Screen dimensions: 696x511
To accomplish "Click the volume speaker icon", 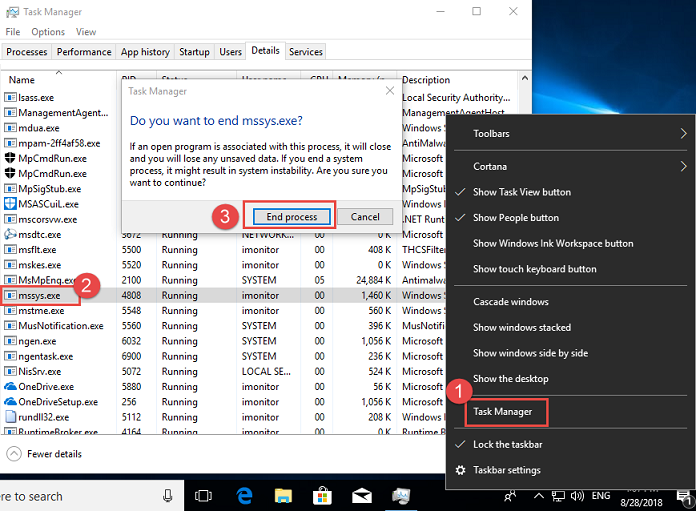I will [x=577, y=496].
